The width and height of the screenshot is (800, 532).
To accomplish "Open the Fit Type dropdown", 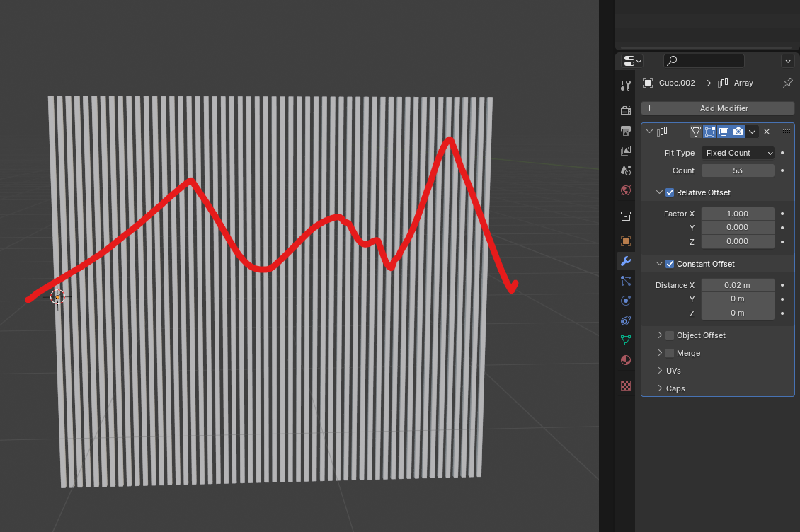I will coord(738,153).
